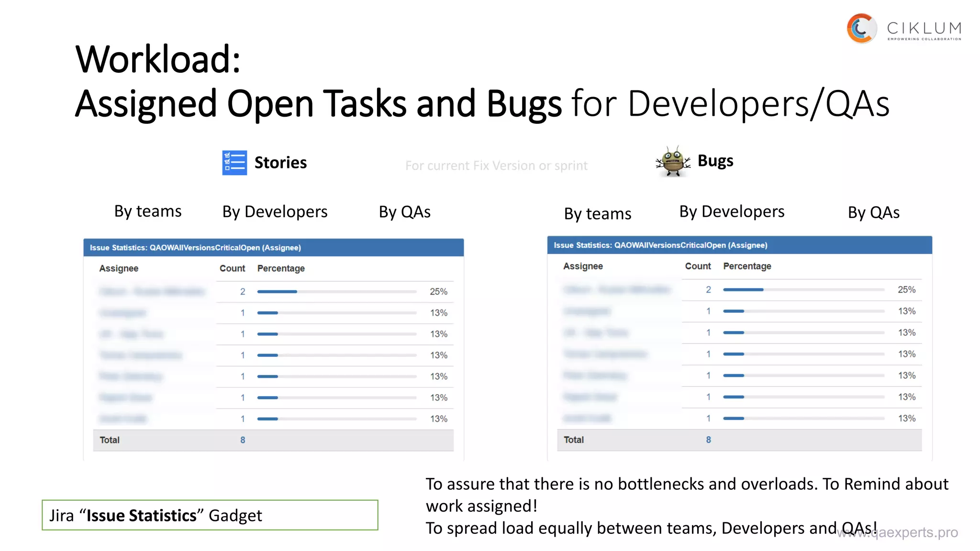Screen dimensions: 980x551
Task: Click 'To assure that there is no bottlenecks' text
Action: coord(566,484)
